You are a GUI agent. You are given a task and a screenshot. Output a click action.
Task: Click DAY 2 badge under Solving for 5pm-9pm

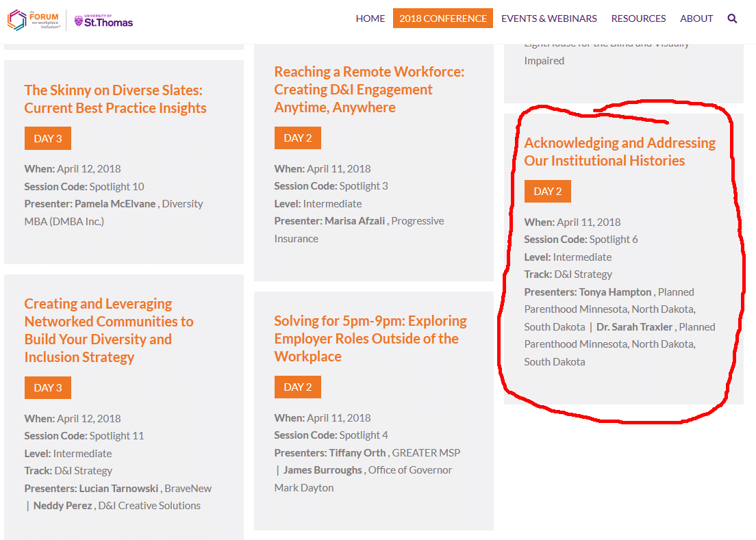tap(298, 387)
